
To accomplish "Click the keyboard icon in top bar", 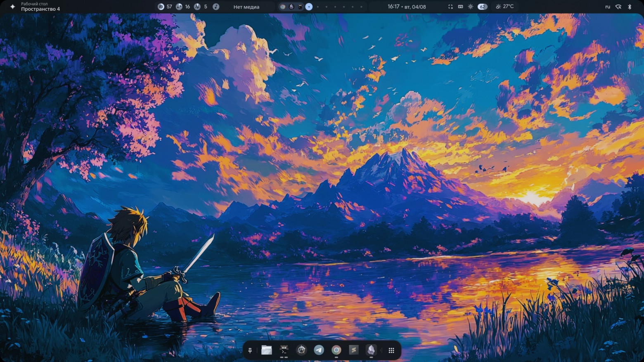I will pyautogui.click(x=460, y=7).
